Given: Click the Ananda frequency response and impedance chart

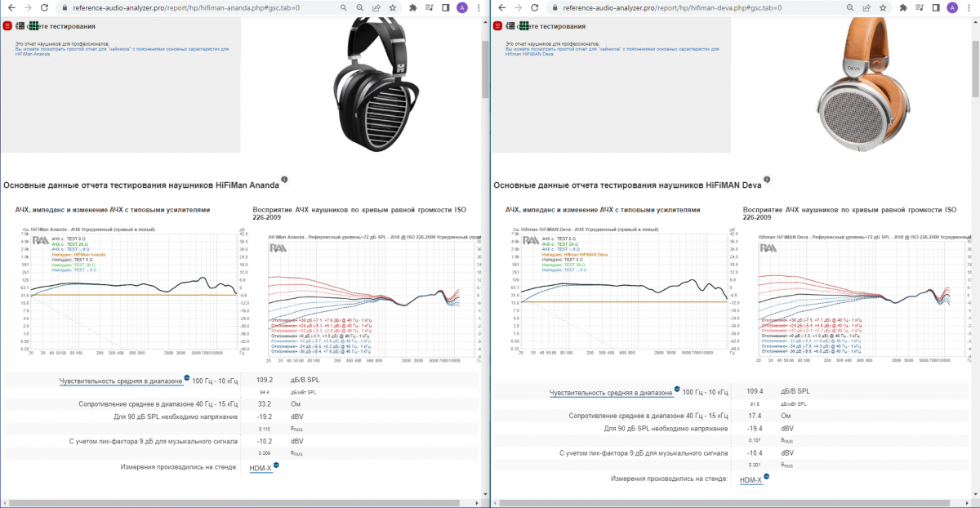Looking at the screenshot, I should 131,292.
